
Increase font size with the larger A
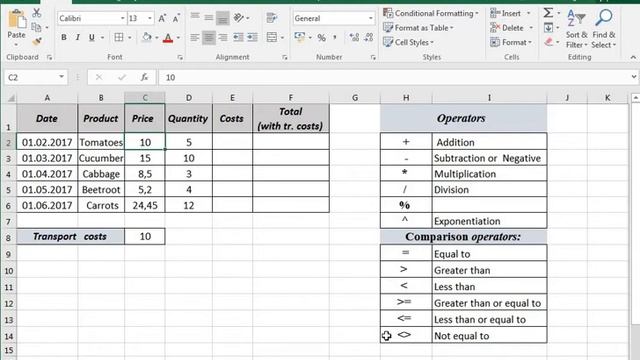[x=162, y=18]
